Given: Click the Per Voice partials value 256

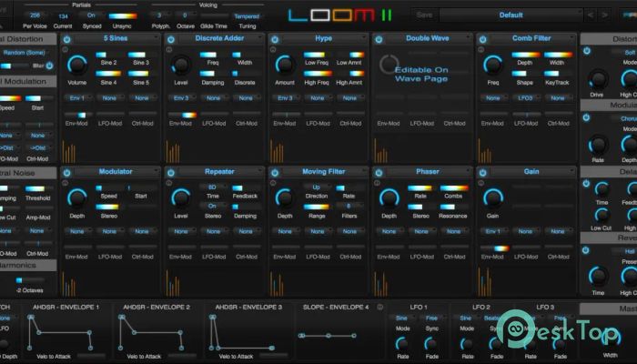Looking at the screenshot, I should (35, 15).
